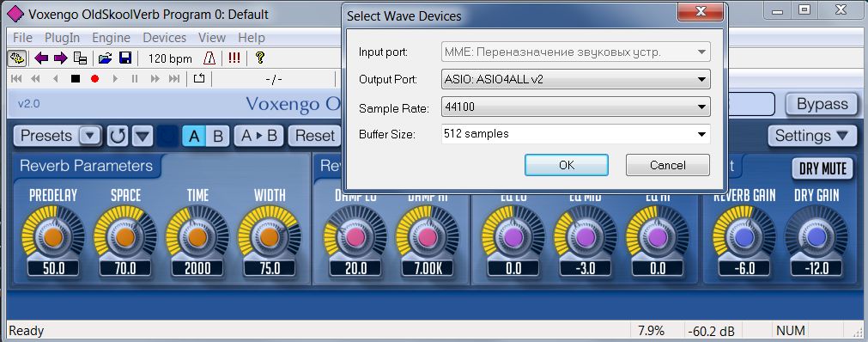This screenshot has width=868, height=342.
Task: Click the skip to end transport icon
Action: (x=174, y=79)
